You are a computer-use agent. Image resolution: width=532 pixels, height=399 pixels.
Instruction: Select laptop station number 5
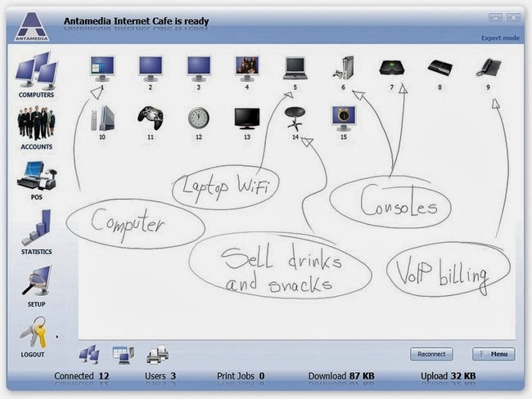coord(295,69)
